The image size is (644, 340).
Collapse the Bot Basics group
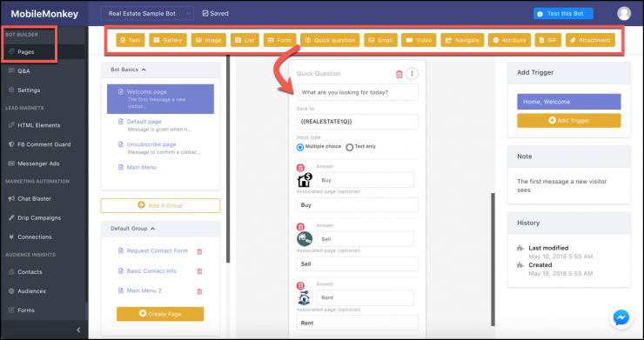click(x=144, y=70)
